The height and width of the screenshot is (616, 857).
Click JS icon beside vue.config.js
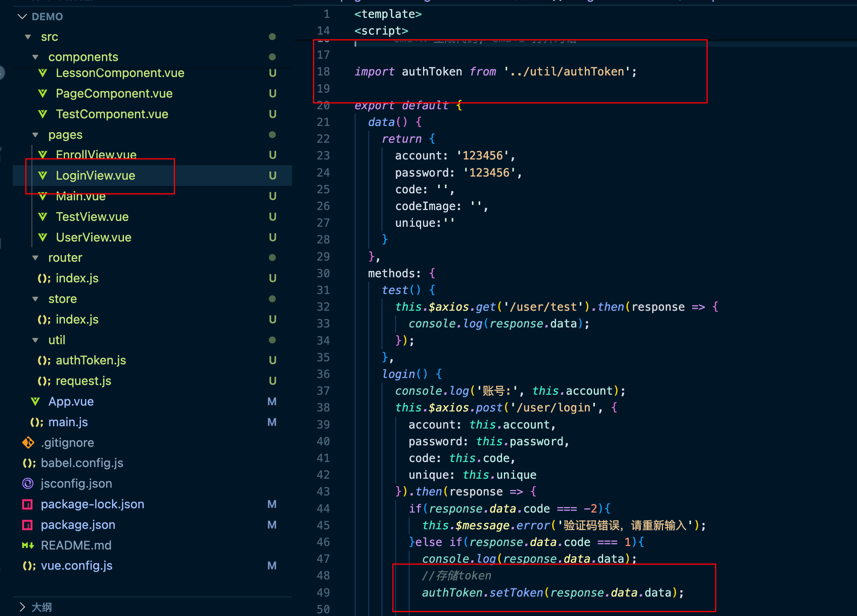point(29,566)
